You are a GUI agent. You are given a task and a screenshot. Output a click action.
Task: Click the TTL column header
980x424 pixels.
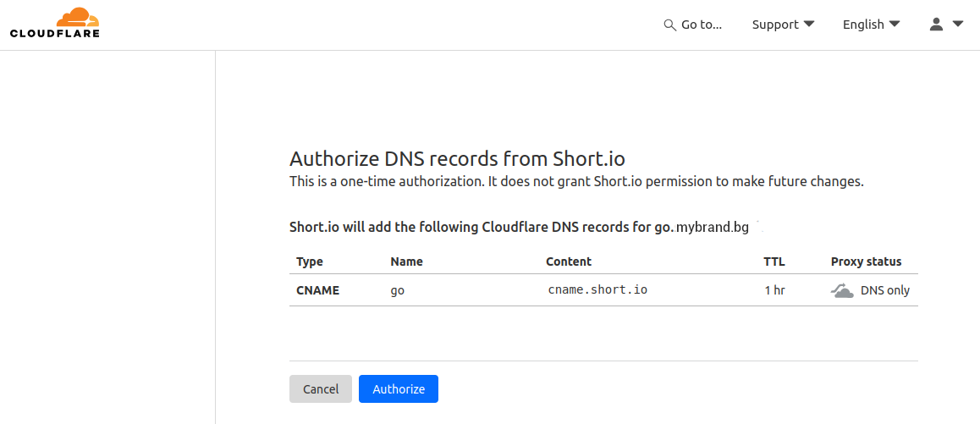[774, 262]
